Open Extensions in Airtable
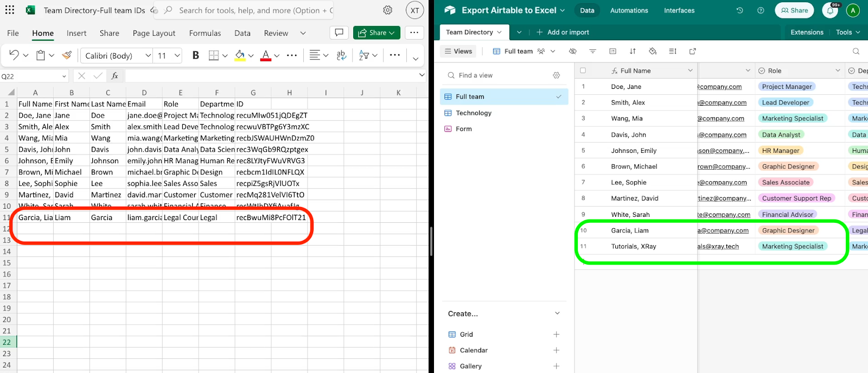The image size is (868, 373). pyautogui.click(x=807, y=32)
